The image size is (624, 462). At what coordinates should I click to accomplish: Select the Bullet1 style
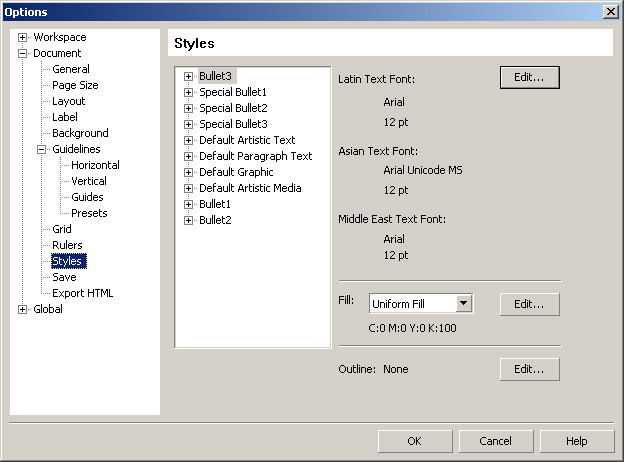pos(215,204)
